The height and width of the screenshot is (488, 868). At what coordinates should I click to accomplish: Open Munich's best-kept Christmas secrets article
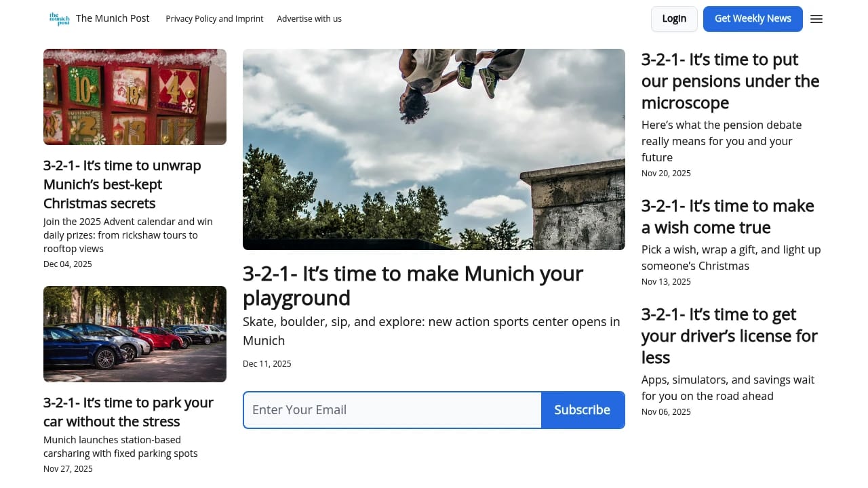(x=122, y=184)
